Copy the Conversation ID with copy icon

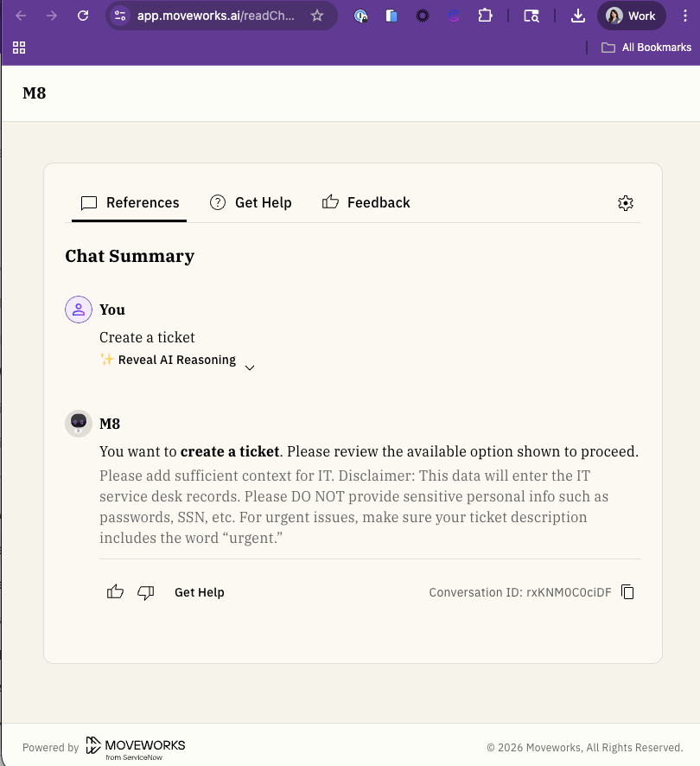point(628,592)
